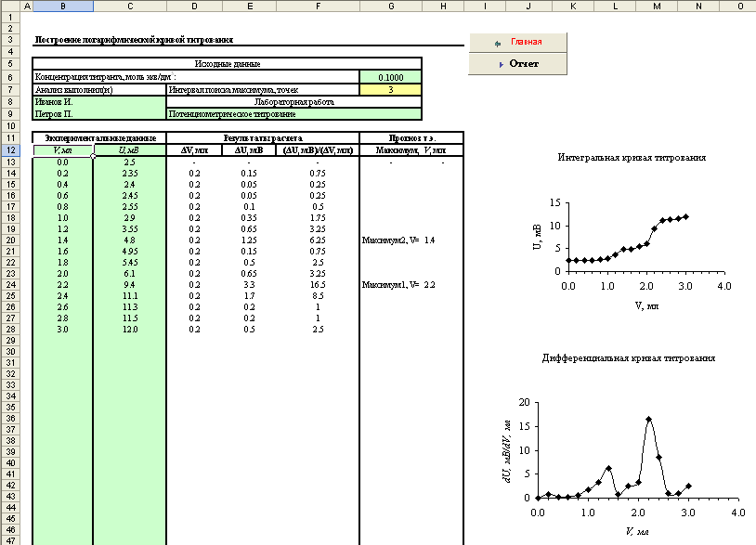Screen dimensions: 756x545
Task: Select column M header
Action: [x=657, y=6]
